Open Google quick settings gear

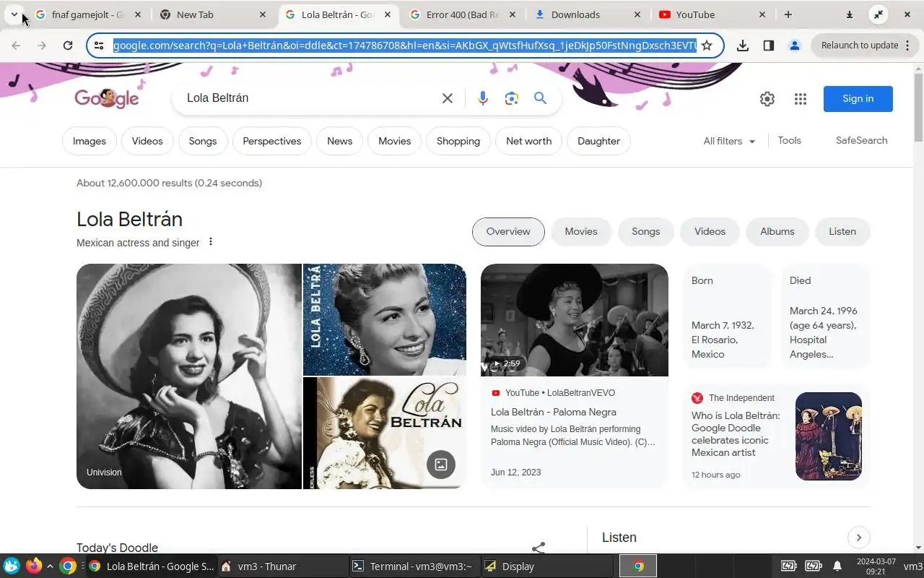pyautogui.click(x=767, y=99)
